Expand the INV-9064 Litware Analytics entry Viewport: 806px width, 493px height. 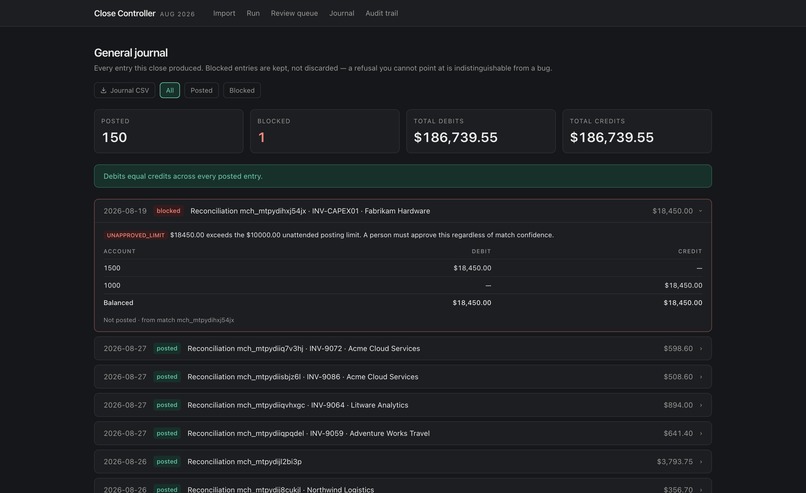pyautogui.click(x=402, y=405)
